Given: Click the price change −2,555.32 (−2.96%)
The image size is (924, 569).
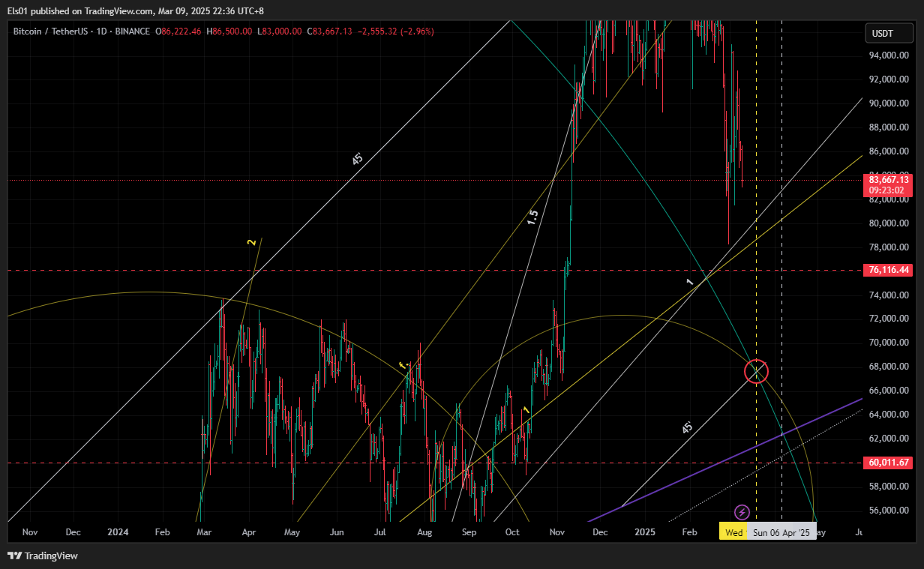Looking at the screenshot, I should click(394, 31).
